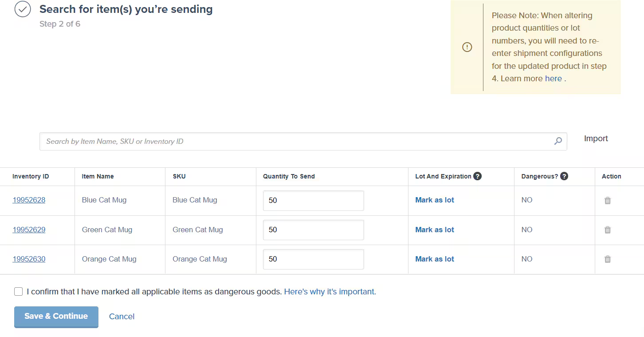Delete the Blue Cat Mug row via trash icon
Viewport: 644px width, 337px height.
pyautogui.click(x=607, y=200)
